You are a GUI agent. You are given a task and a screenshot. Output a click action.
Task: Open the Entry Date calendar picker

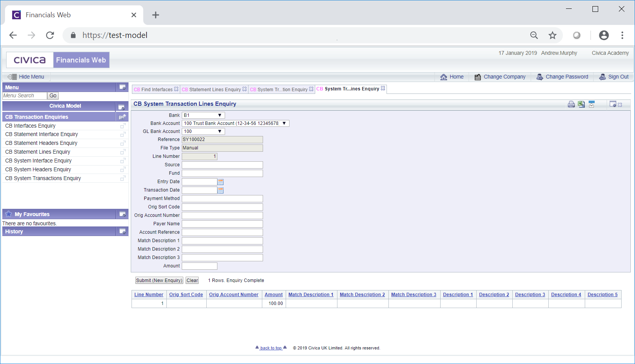(220, 182)
